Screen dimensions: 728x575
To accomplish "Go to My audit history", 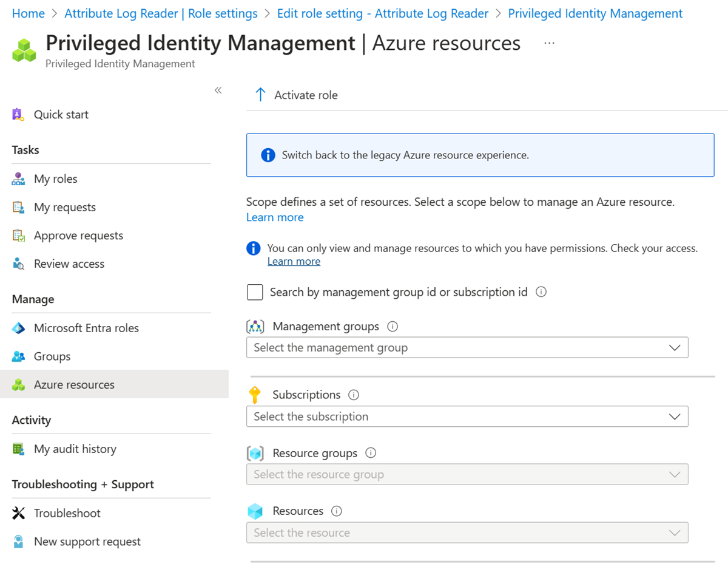I will (75, 449).
